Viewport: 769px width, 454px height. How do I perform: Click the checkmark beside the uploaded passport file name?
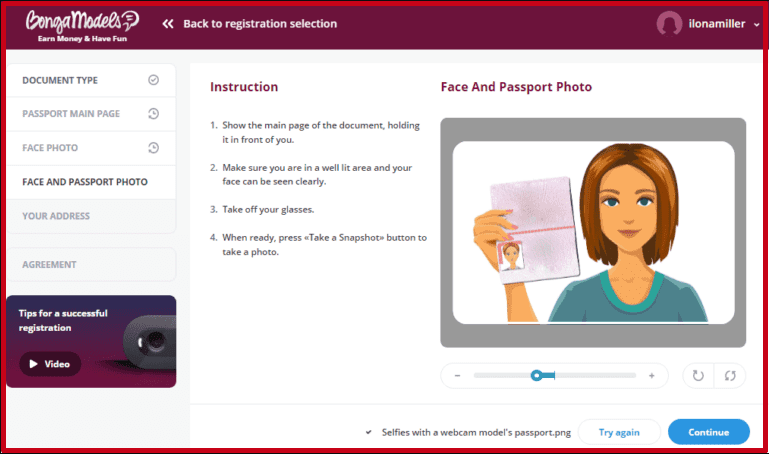[368, 432]
